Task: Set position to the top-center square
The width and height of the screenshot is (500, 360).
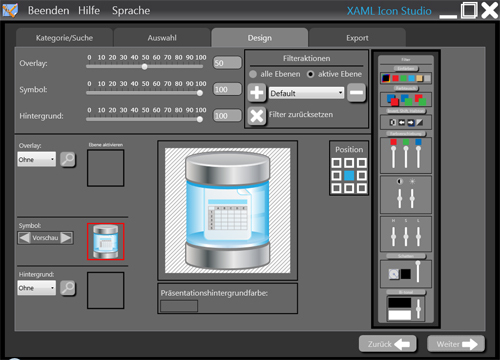Action: click(349, 163)
